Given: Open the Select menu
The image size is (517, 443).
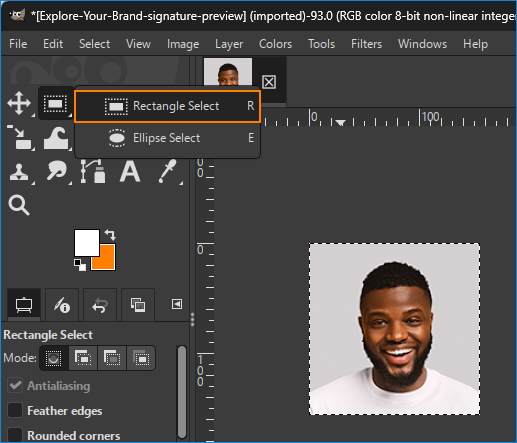Looking at the screenshot, I should [x=94, y=44].
